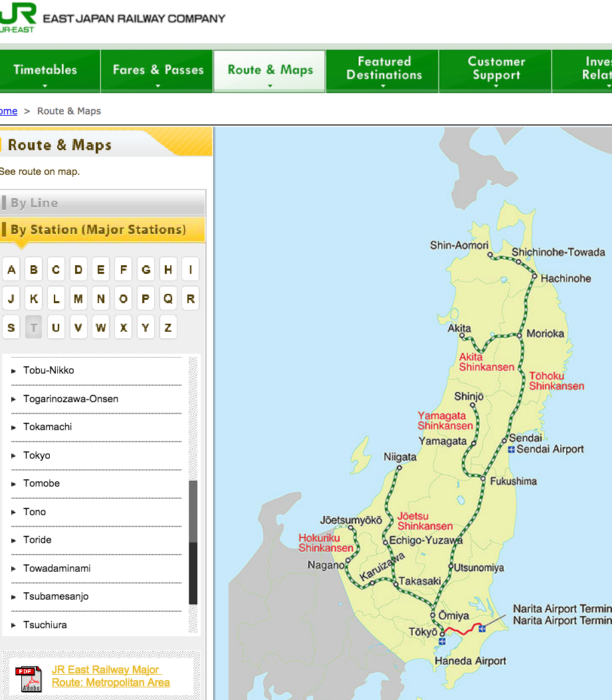Select letter Z station filter
Image resolution: width=612 pixels, height=700 pixels.
[x=168, y=327]
